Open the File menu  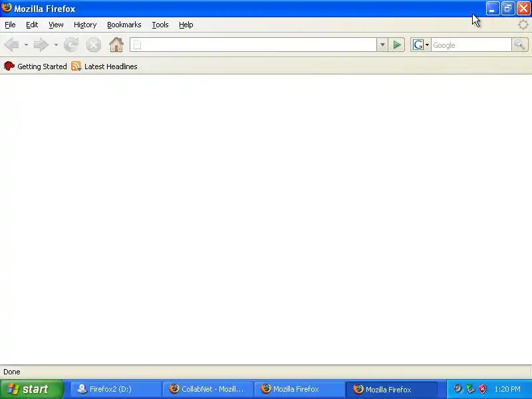[x=10, y=25]
